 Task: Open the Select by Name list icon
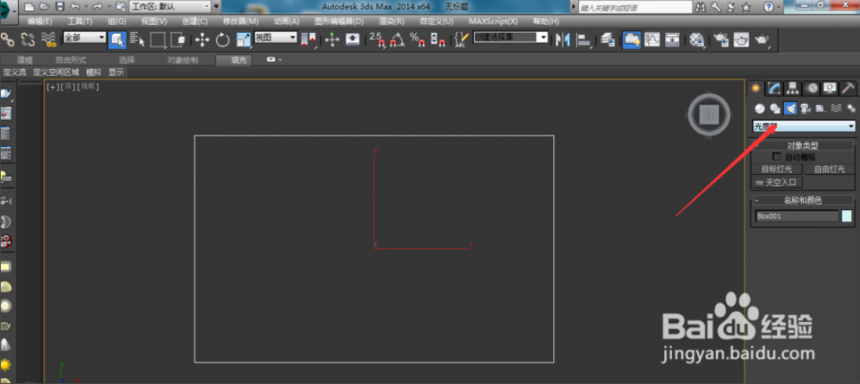pyautogui.click(x=137, y=39)
